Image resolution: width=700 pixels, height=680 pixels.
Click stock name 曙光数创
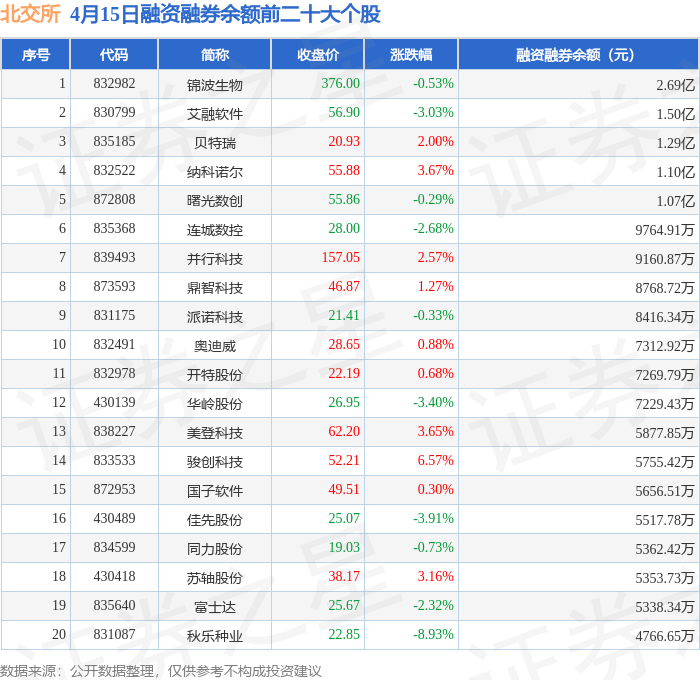tap(215, 201)
